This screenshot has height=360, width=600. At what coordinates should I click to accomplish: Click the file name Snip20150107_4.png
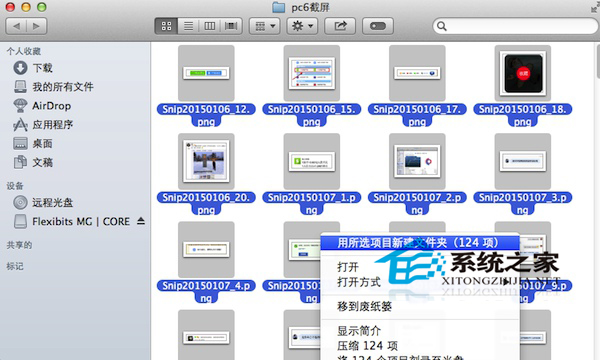[206, 292]
